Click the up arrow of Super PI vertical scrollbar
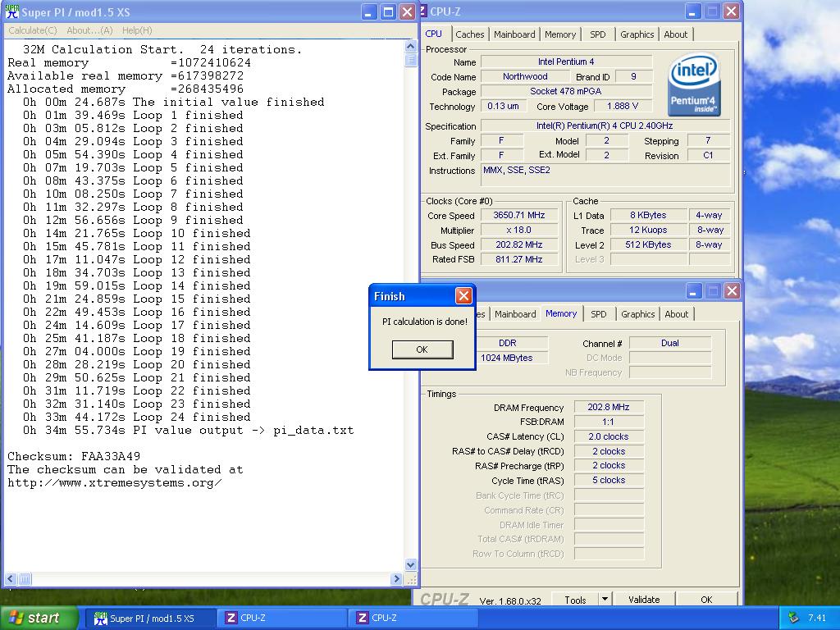This screenshot has height=630, width=840. click(410, 47)
